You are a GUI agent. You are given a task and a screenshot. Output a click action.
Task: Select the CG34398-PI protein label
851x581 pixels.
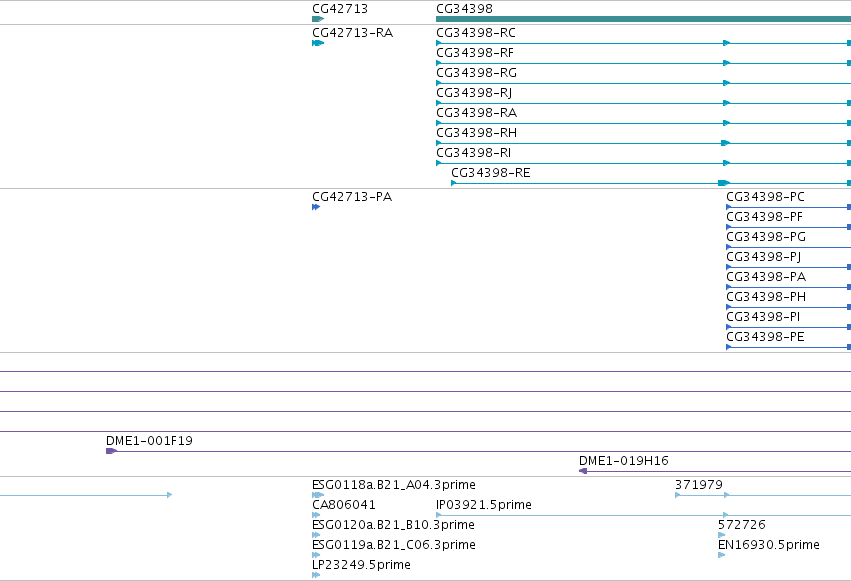(x=763, y=317)
